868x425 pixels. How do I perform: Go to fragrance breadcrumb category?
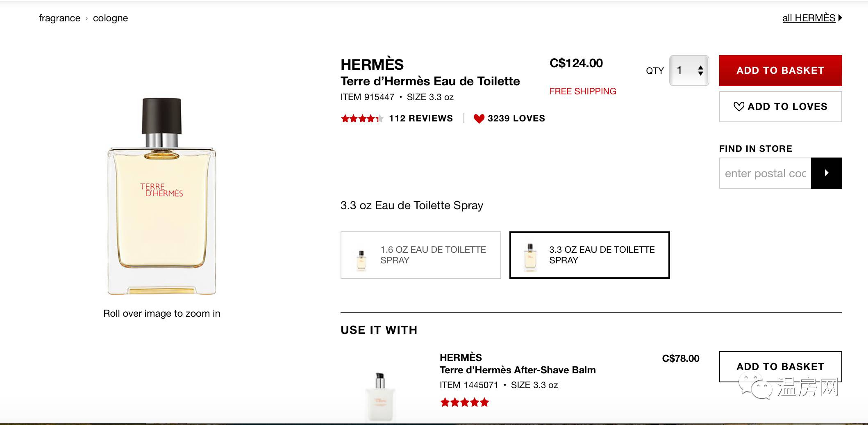tap(59, 18)
